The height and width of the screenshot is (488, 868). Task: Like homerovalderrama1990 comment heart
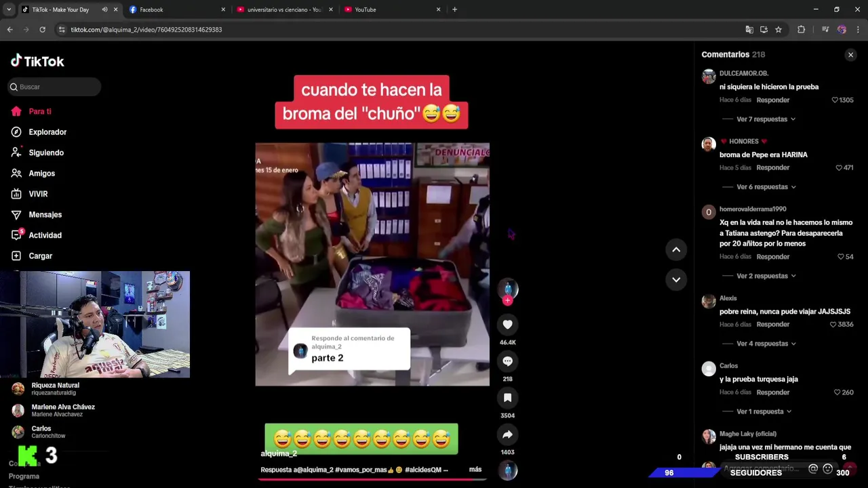coord(841,257)
